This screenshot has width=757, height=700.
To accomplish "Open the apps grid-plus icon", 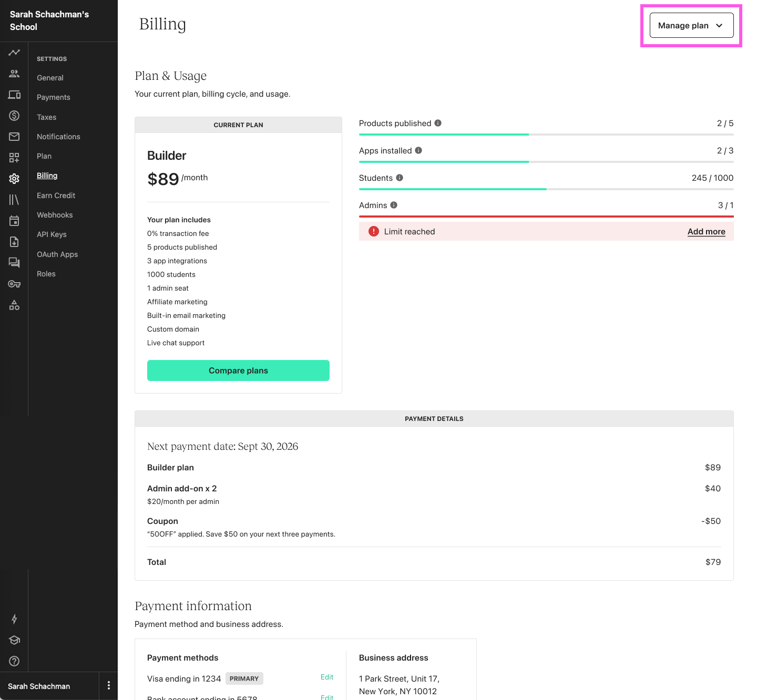I will [x=14, y=158].
